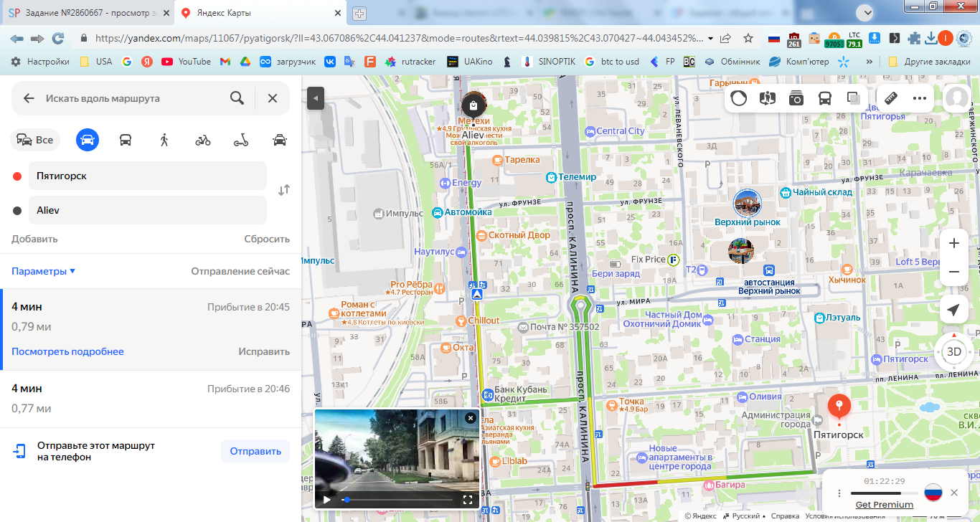
Task: Click the my location arrow button
Action: [x=953, y=310]
